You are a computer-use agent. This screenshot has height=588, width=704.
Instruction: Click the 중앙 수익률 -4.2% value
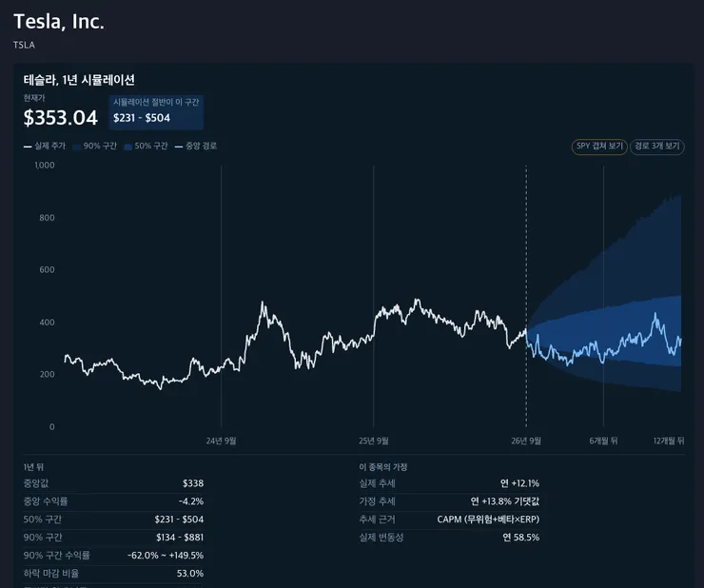click(x=191, y=501)
